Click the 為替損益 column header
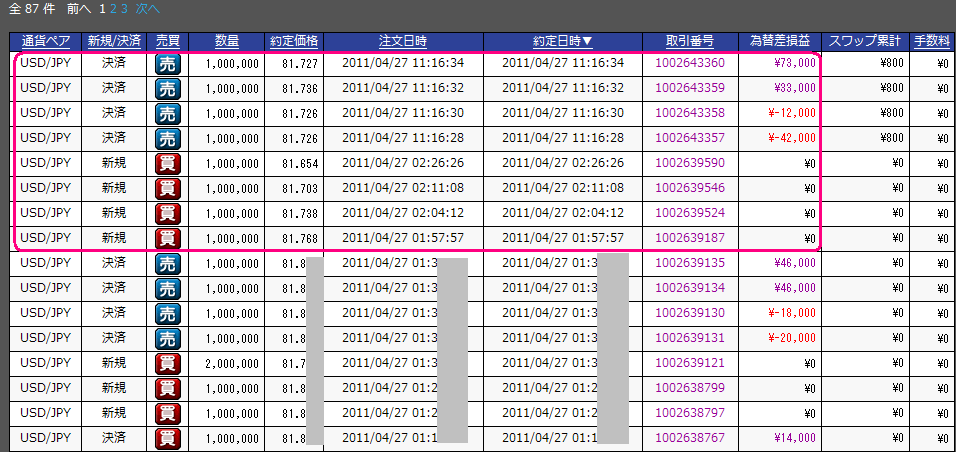Screen dimensions: 956x452 780,41
